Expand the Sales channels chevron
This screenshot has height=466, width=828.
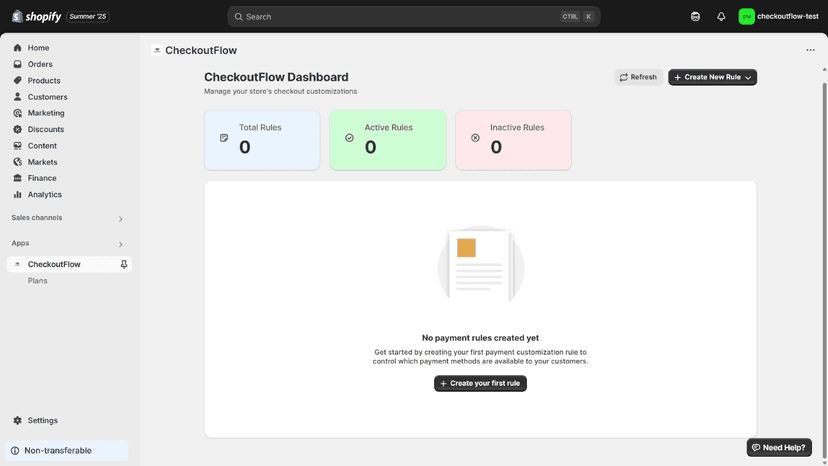pyautogui.click(x=120, y=219)
